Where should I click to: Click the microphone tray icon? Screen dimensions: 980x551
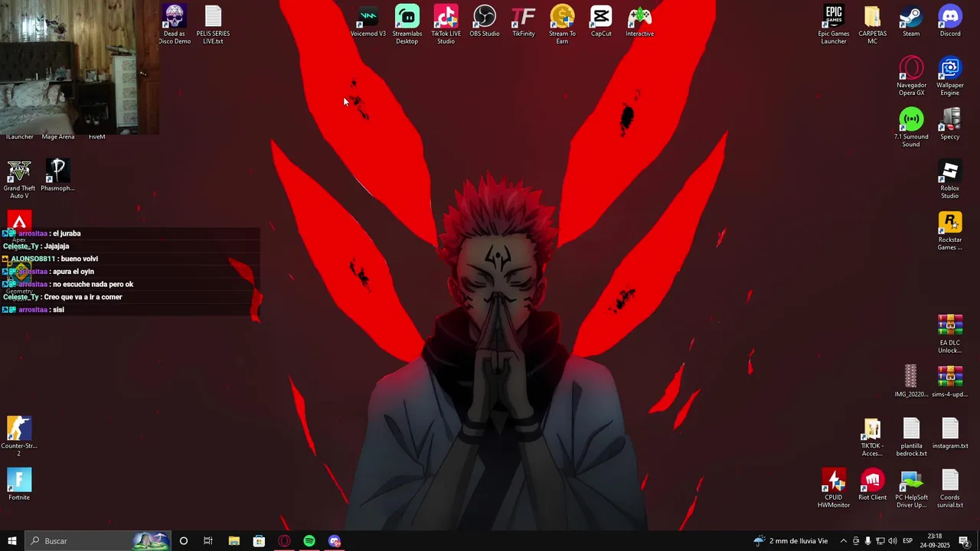tap(867, 541)
